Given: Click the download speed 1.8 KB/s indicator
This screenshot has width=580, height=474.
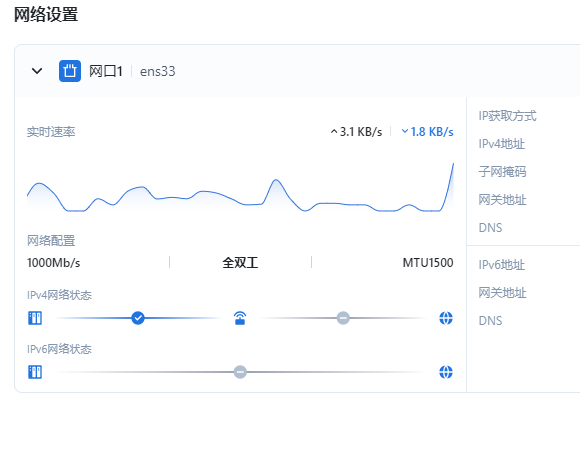Looking at the screenshot, I should (428, 132).
